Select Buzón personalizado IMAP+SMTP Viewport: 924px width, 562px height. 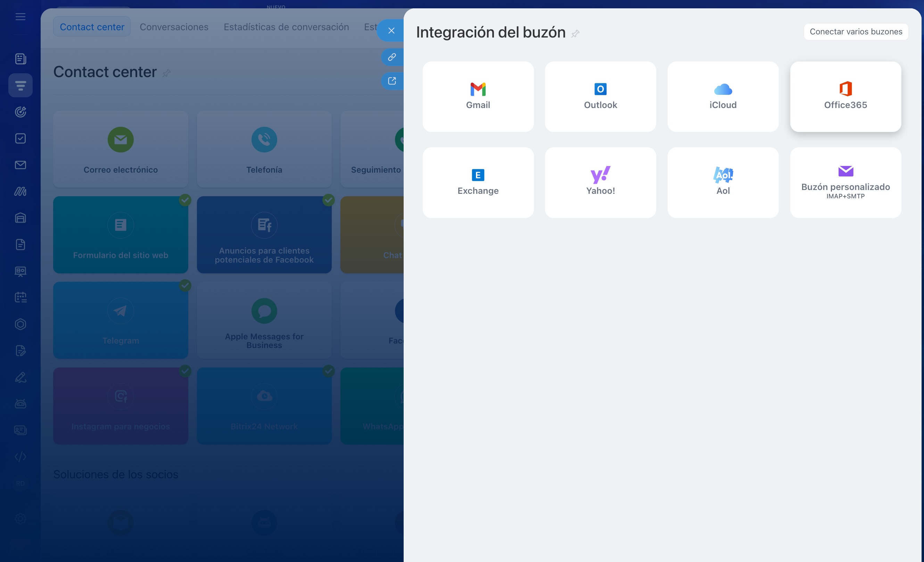tap(845, 183)
